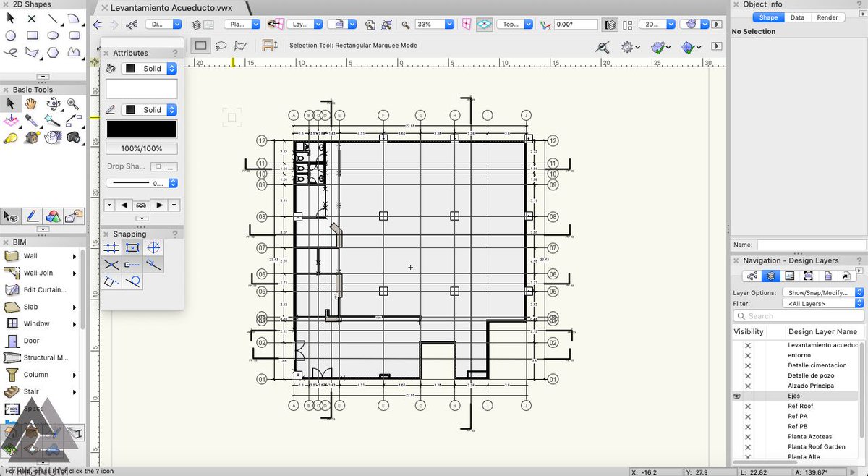Choose Rectangular Marquee selection mode
Image resolution: width=868 pixels, height=476 pixels.
201,46
